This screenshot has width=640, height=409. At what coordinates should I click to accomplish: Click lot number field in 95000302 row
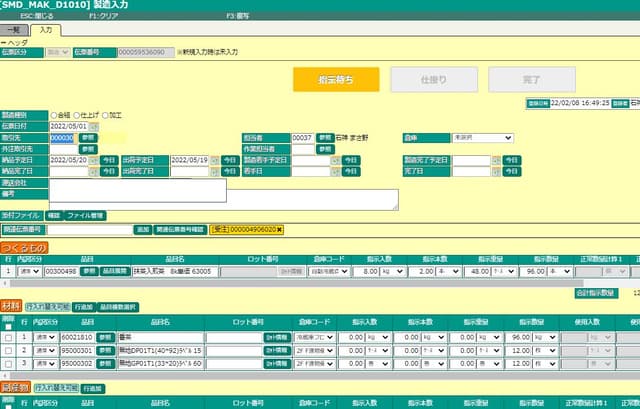[x=234, y=363]
